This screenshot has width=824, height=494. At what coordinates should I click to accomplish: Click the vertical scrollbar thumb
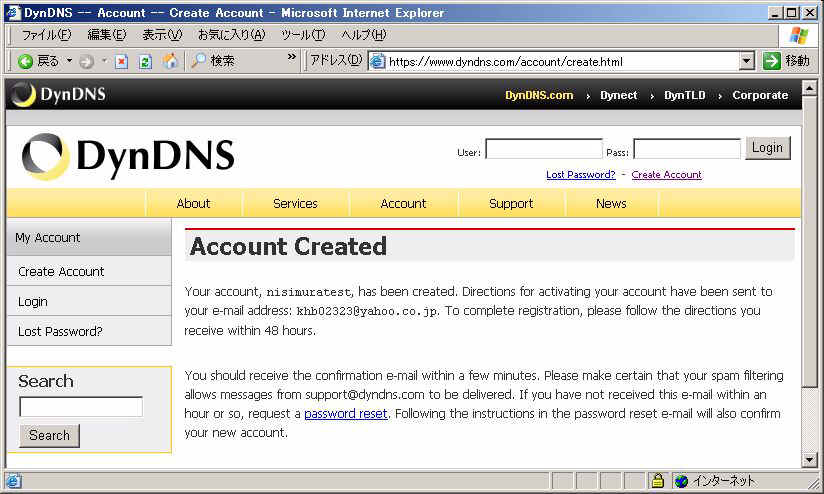(809, 241)
